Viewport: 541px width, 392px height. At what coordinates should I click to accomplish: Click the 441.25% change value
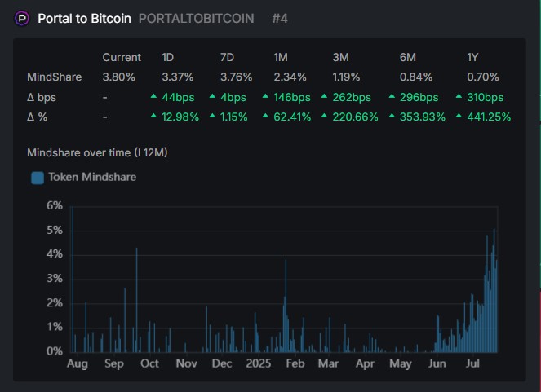(x=489, y=117)
